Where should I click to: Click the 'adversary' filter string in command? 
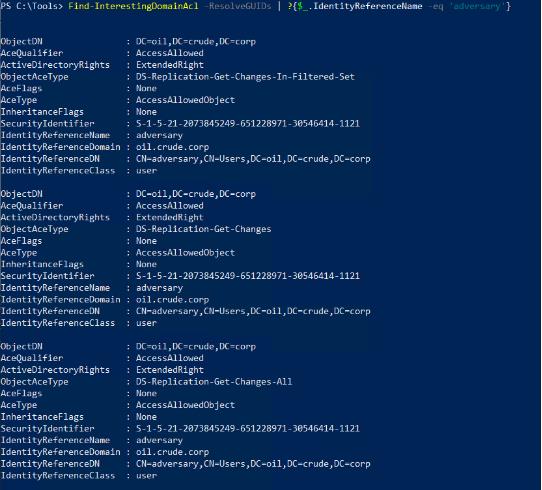[477, 6]
